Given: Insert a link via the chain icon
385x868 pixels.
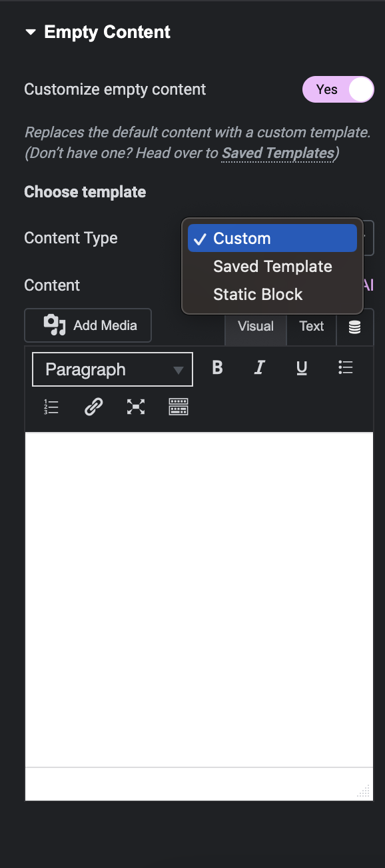Looking at the screenshot, I should (94, 407).
